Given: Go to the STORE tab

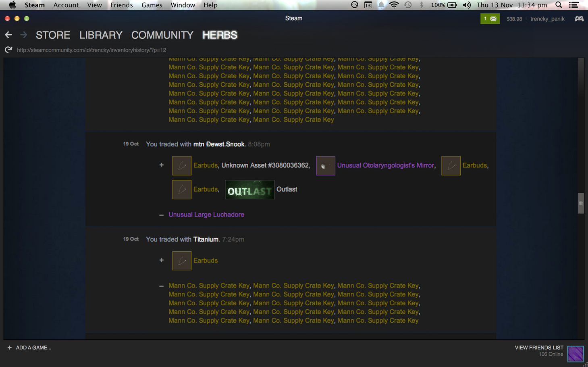Looking at the screenshot, I should [53, 35].
